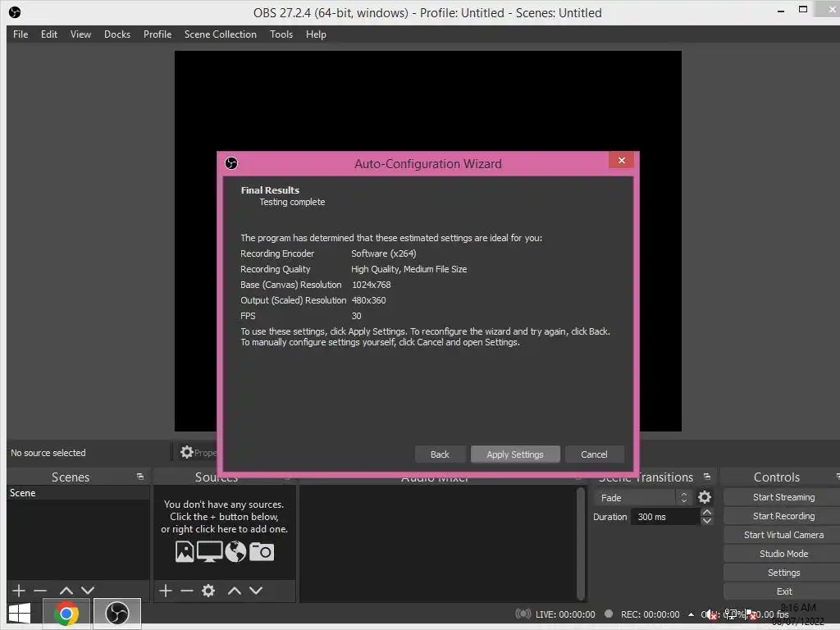Open the Windows Start button
The width and height of the screenshot is (840, 630).
pyautogui.click(x=20, y=614)
